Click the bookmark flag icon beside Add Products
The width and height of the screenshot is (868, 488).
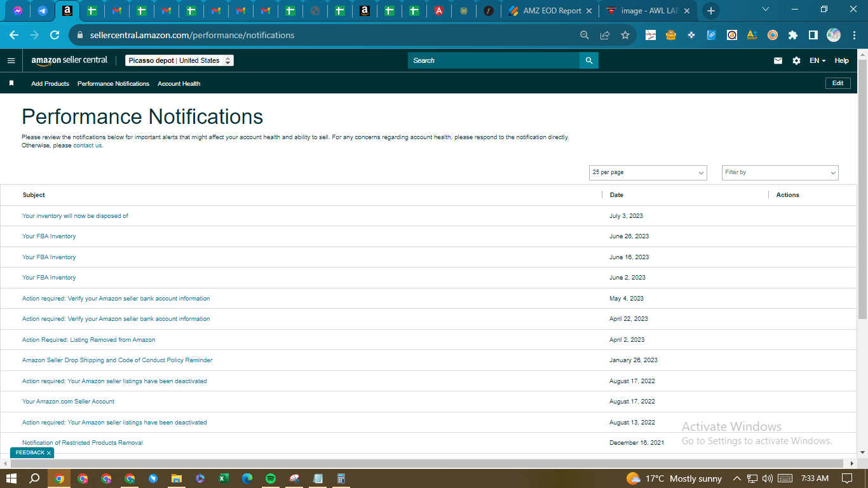[11, 83]
